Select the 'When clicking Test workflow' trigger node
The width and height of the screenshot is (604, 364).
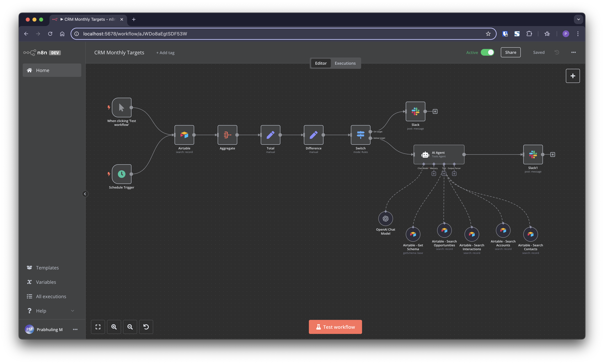[x=122, y=107]
